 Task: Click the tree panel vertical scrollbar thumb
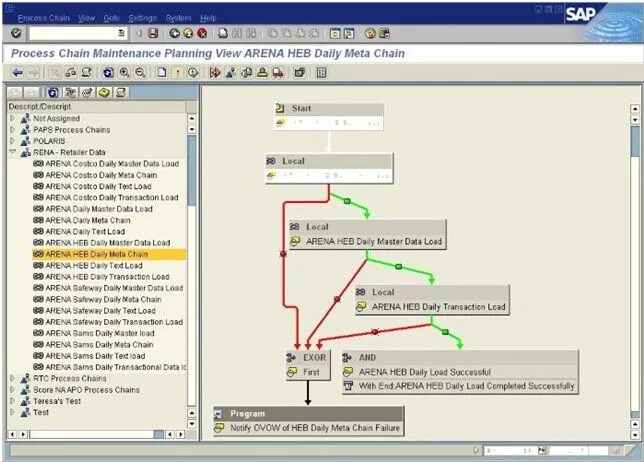pos(192,170)
